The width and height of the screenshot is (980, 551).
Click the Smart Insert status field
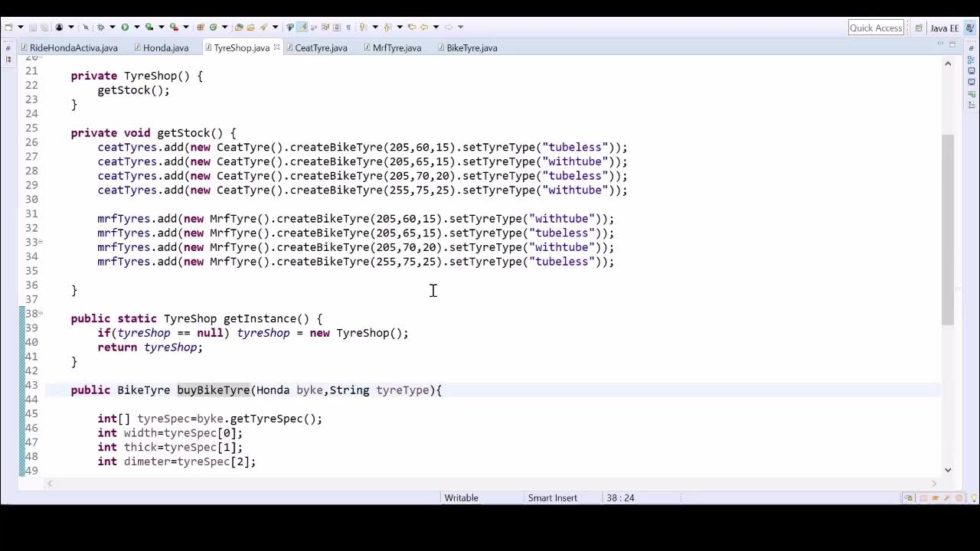tap(552, 497)
